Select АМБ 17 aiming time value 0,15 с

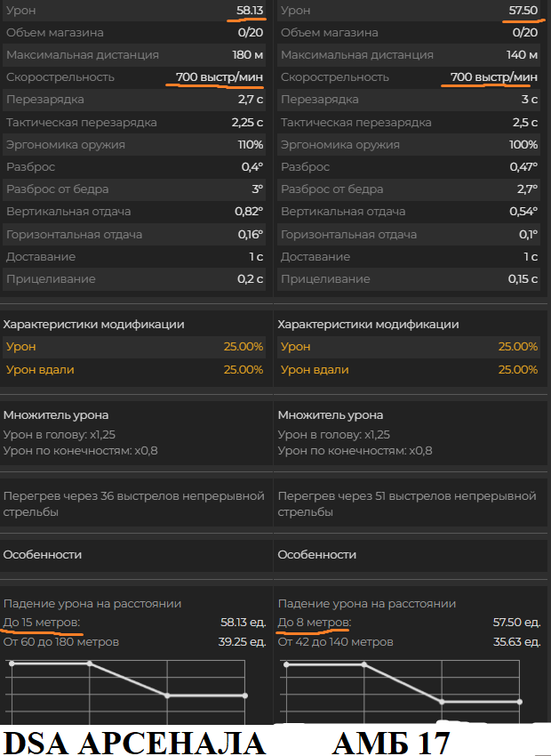click(523, 278)
